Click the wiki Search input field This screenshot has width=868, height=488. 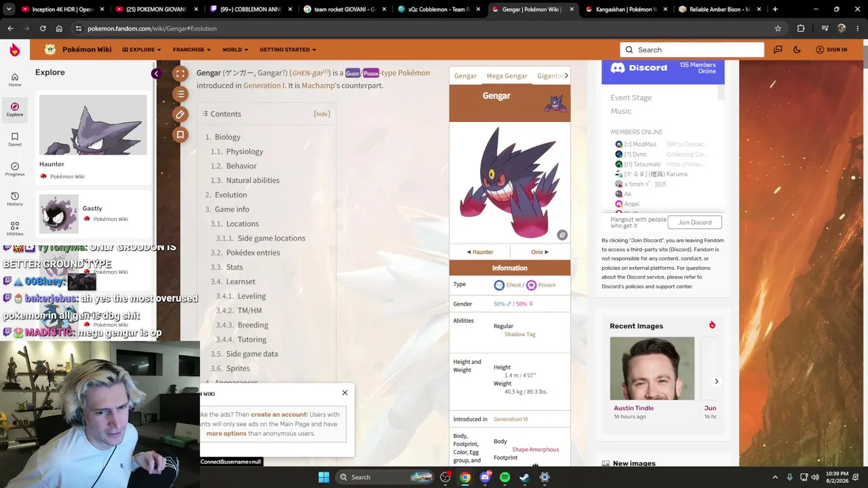tap(692, 49)
